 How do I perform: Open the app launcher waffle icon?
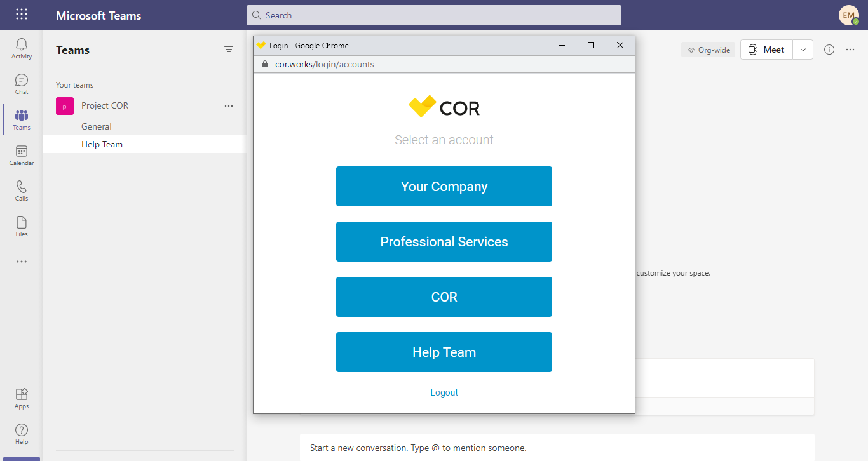point(22,15)
